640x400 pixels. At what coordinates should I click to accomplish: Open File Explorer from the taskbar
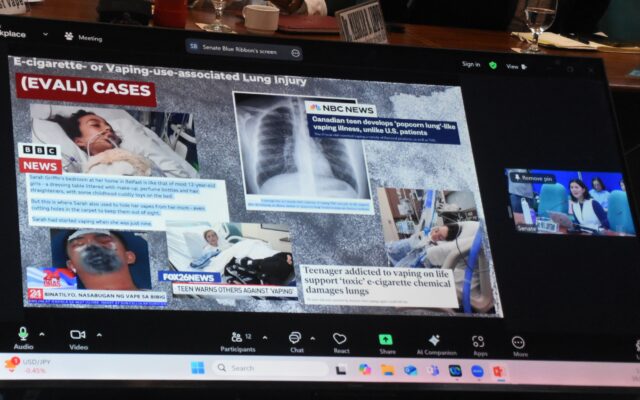(x=387, y=370)
